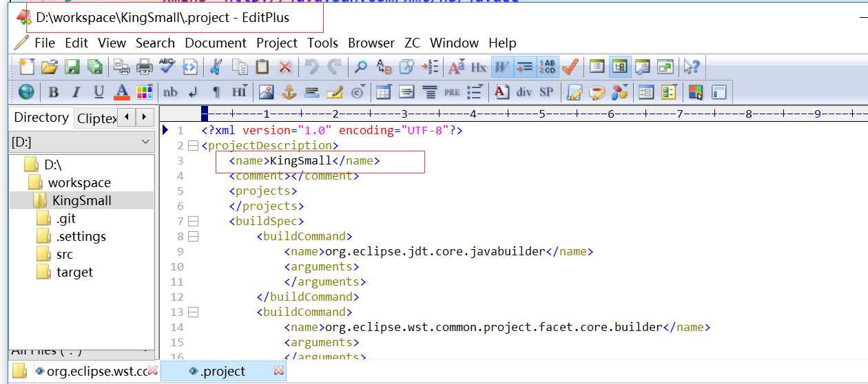The height and width of the screenshot is (384, 868).
Task: Click the KingSmall name tag on line 3
Action: click(x=304, y=161)
